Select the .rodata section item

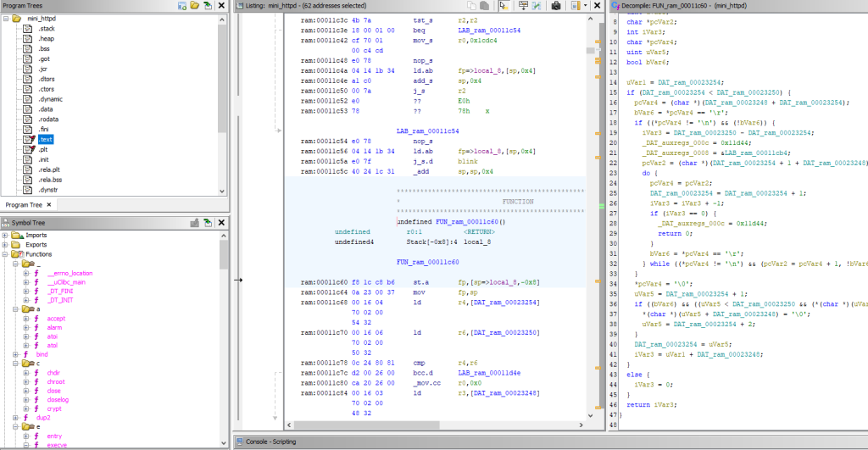(47, 119)
